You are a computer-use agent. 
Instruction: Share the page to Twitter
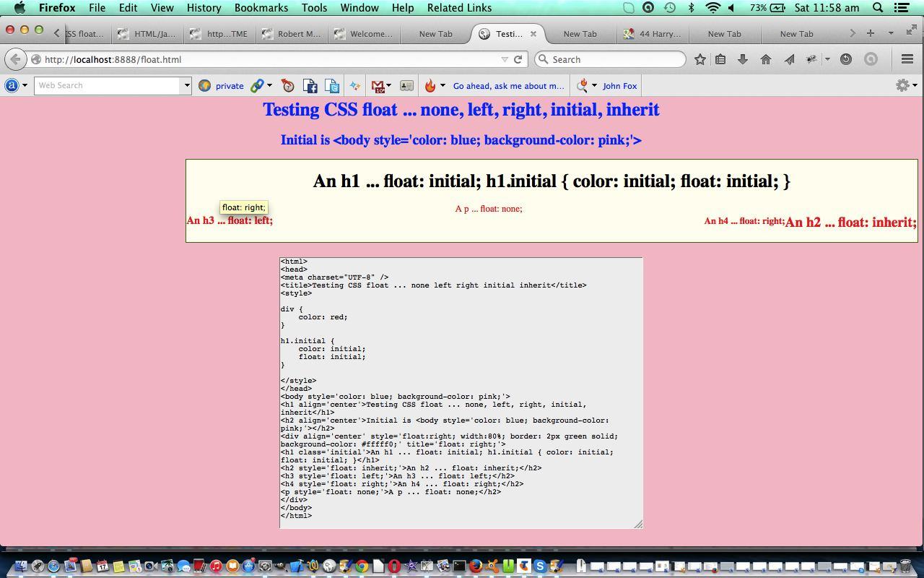click(x=331, y=85)
